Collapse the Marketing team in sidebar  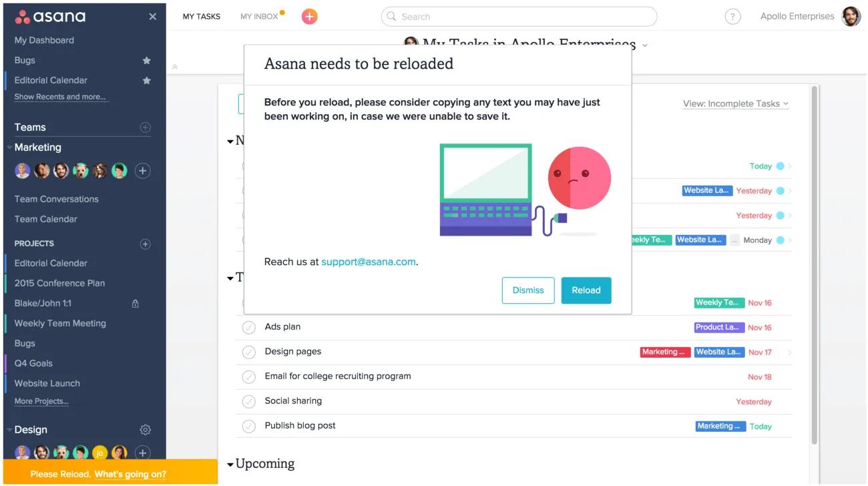click(x=9, y=148)
